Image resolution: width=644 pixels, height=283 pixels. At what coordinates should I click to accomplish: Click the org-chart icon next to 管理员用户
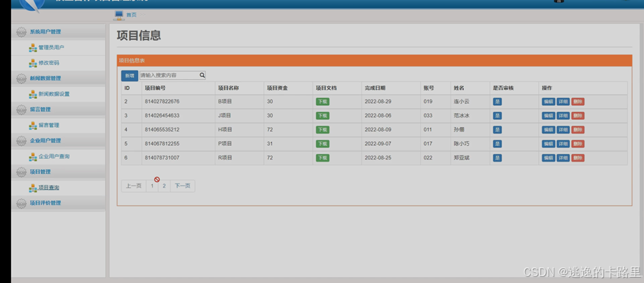point(33,48)
